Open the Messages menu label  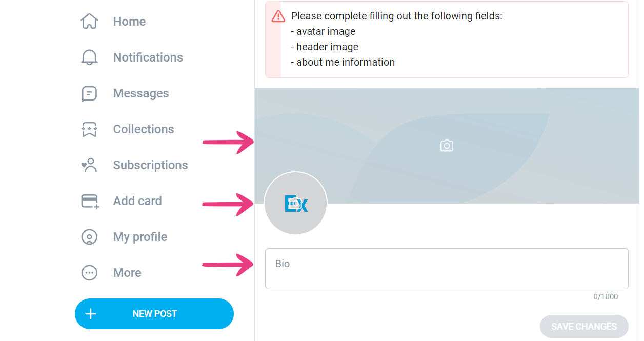click(x=141, y=93)
